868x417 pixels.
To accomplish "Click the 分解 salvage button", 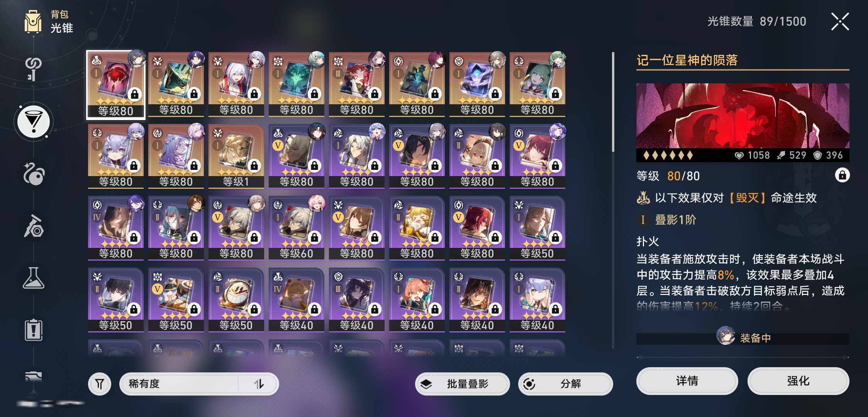I will [565, 384].
